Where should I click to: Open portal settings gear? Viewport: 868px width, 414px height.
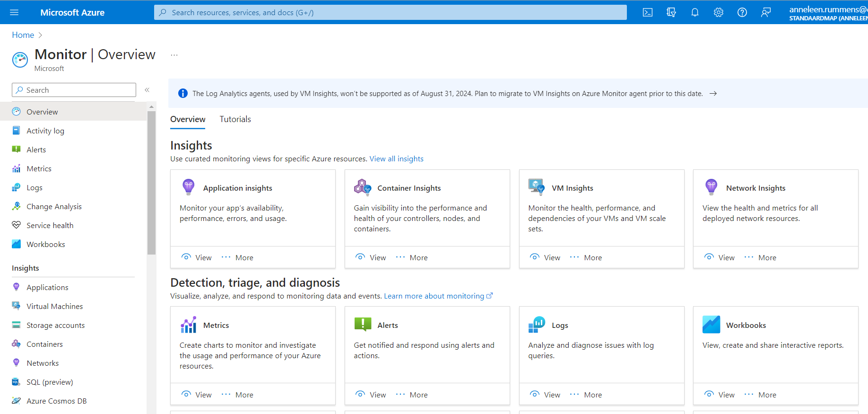pyautogui.click(x=719, y=12)
